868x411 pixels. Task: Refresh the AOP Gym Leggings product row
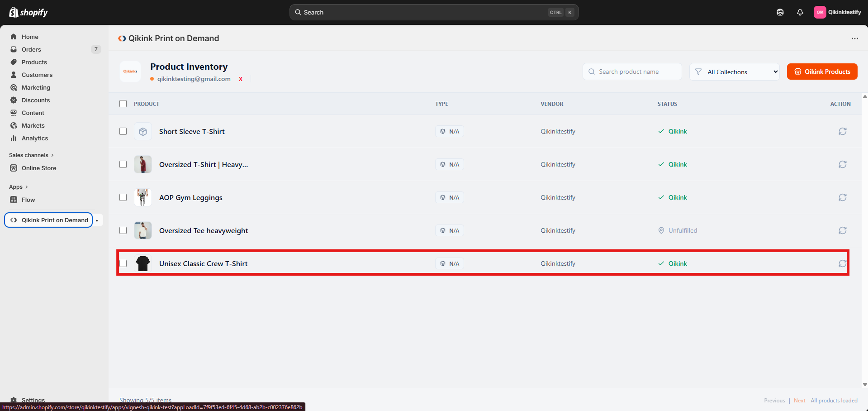point(842,197)
